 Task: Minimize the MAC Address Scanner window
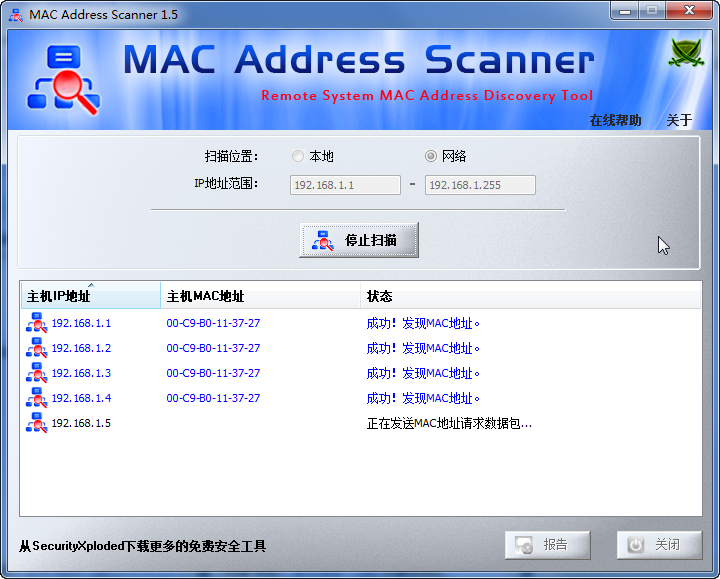pyautogui.click(x=624, y=11)
